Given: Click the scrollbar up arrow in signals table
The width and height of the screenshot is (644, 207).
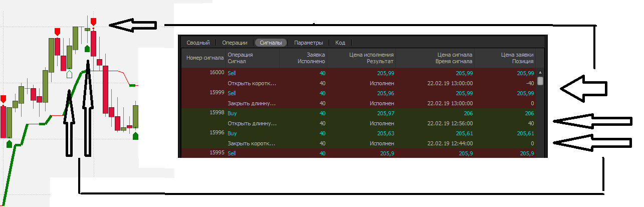Looking at the screenshot, I should (540, 72).
